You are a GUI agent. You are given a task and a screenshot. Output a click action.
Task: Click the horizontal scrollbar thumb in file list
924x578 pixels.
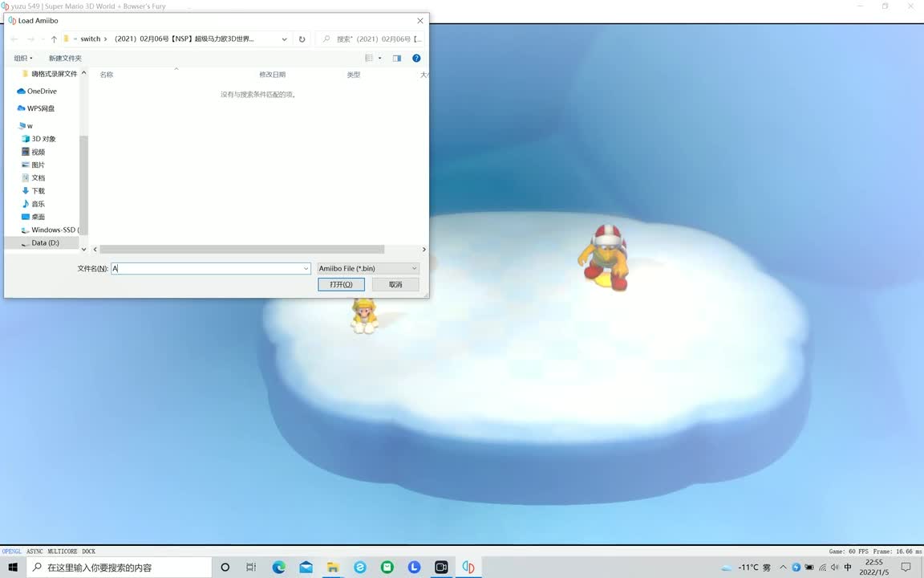tap(241, 250)
